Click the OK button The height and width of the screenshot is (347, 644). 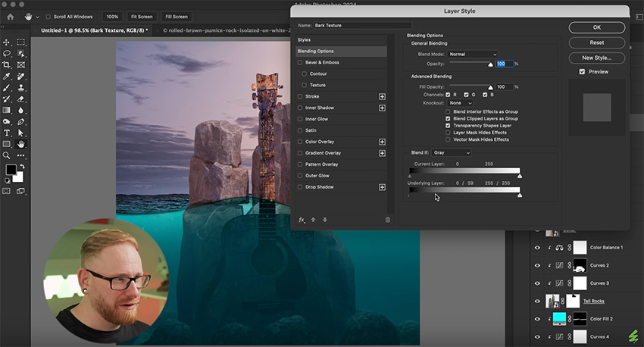596,27
